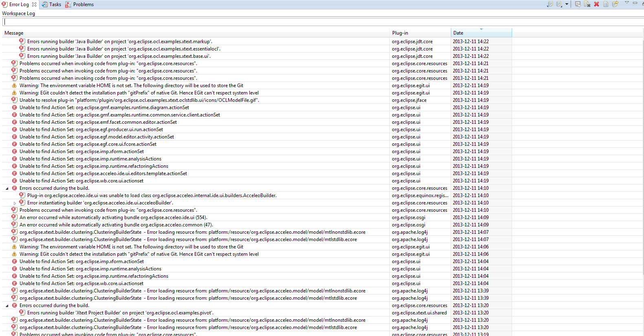Image resolution: width=644 pixels, height=336 pixels.
Task: Click error icon of acceleo template.actionSet row
Action: pyautogui.click(x=14, y=173)
